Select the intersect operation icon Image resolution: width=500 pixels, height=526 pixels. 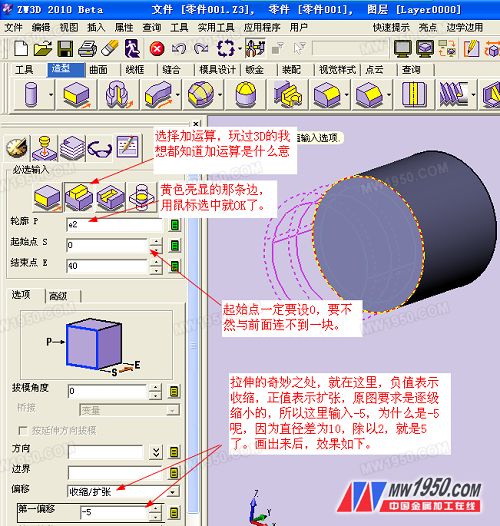(x=142, y=198)
